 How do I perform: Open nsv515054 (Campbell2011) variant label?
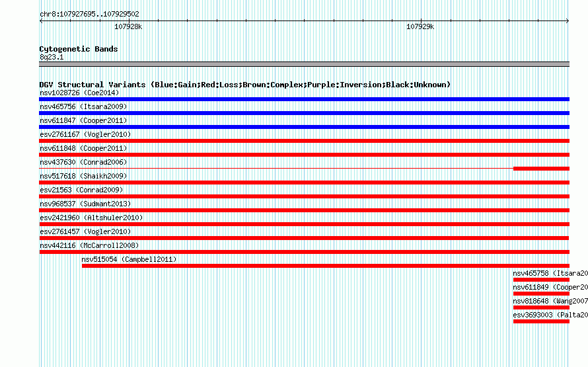(129, 259)
